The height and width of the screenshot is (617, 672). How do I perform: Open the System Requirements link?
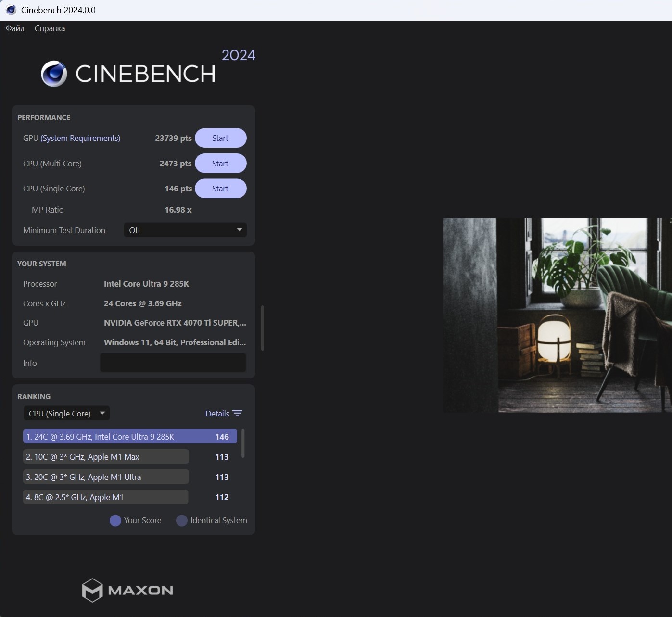[80, 138]
